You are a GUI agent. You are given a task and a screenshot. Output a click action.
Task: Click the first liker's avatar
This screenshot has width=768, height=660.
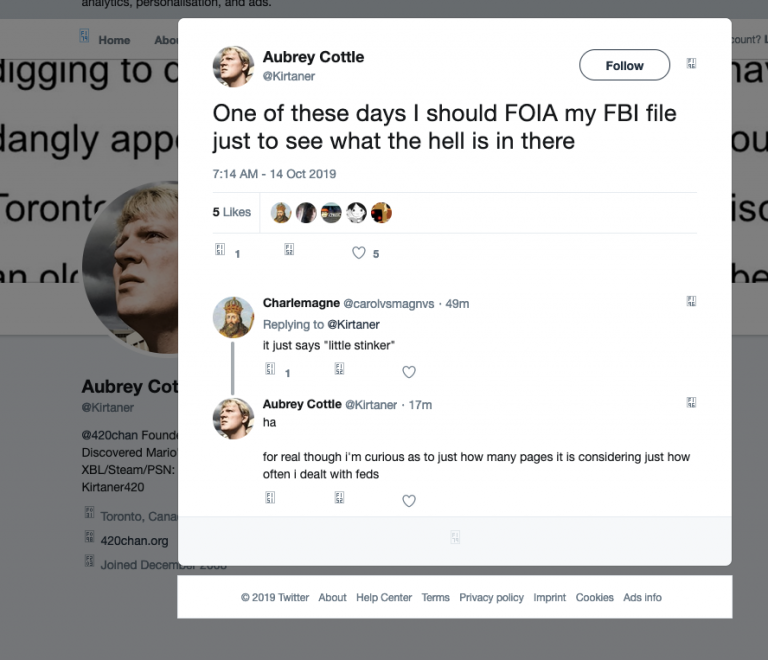click(x=282, y=212)
